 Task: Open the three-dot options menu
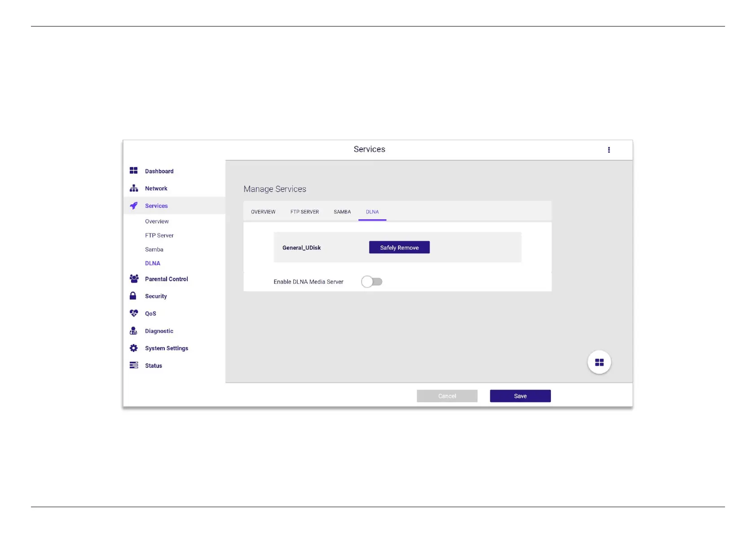[x=609, y=150]
